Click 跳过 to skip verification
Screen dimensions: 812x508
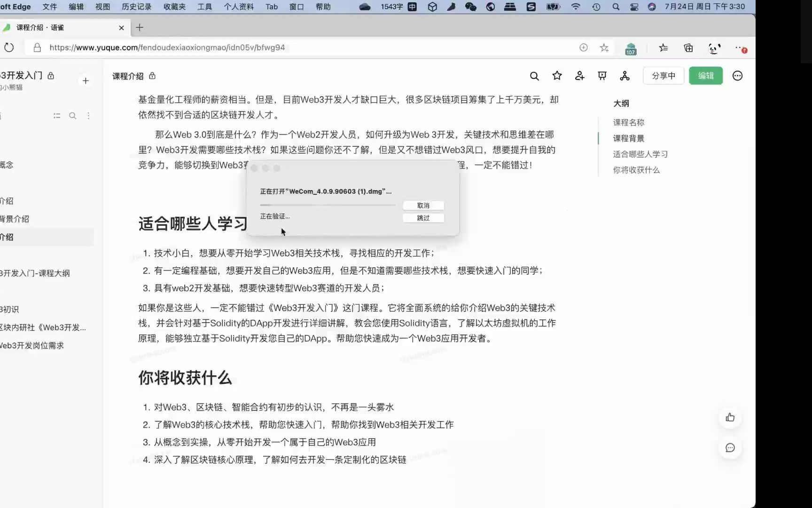pos(423,218)
